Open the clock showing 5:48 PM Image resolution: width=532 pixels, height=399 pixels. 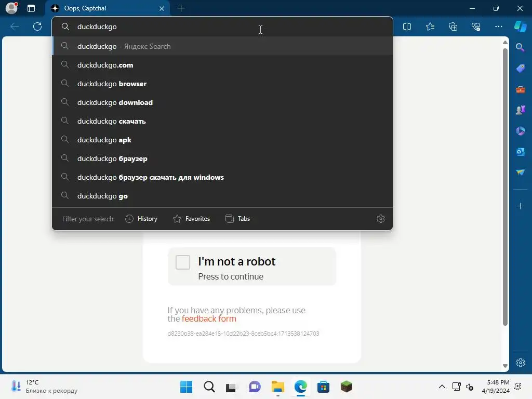[x=495, y=387]
